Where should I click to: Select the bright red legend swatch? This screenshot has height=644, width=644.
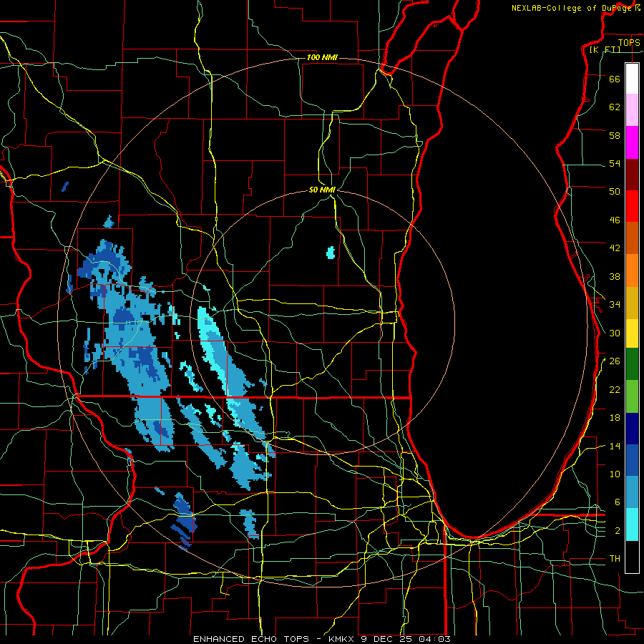[x=632, y=206]
